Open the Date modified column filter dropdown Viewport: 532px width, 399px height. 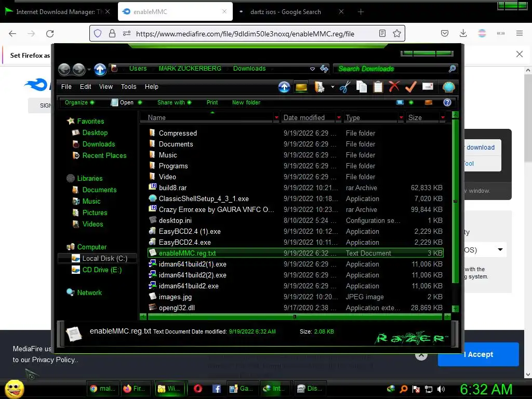pyautogui.click(x=339, y=118)
